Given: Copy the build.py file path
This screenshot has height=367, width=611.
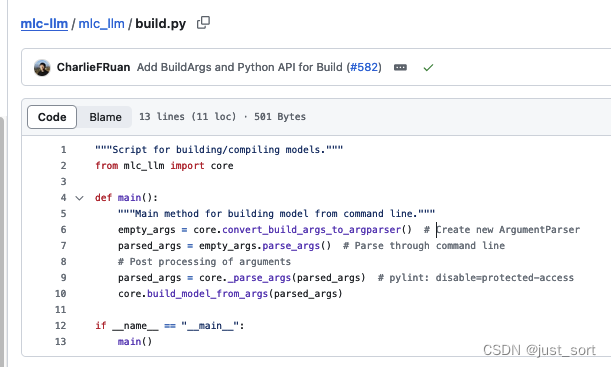Looking at the screenshot, I should point(203,23).
